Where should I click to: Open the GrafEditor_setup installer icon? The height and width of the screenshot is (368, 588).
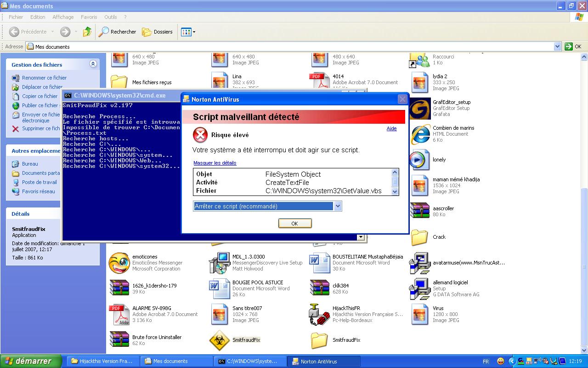(x=419, y=108)
